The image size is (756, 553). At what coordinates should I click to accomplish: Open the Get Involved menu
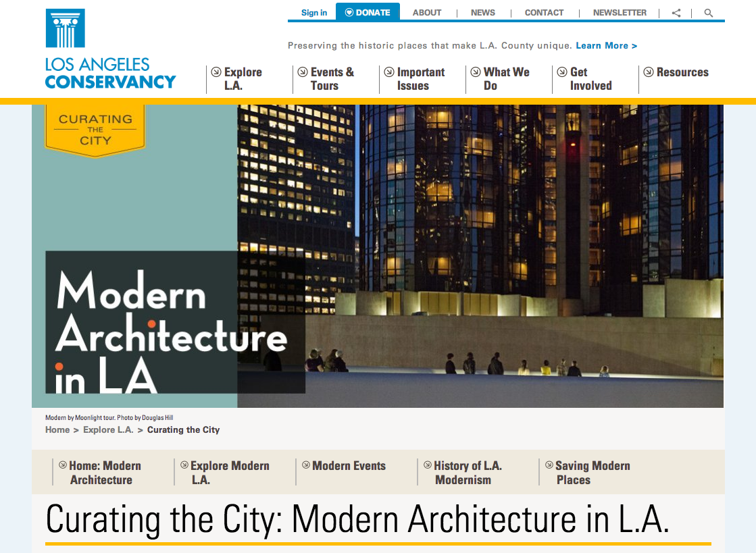click(x=590, y=79)
